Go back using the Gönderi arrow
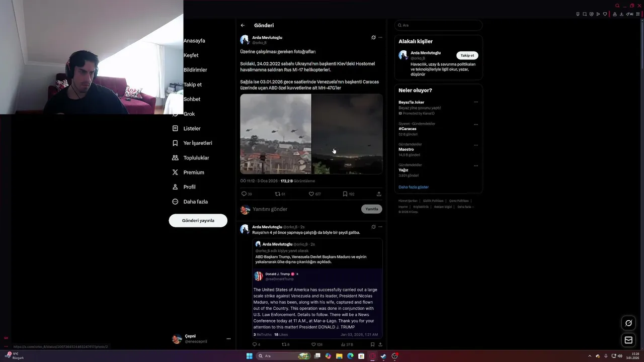Screen dimensions: 644x362 [243, 25]
